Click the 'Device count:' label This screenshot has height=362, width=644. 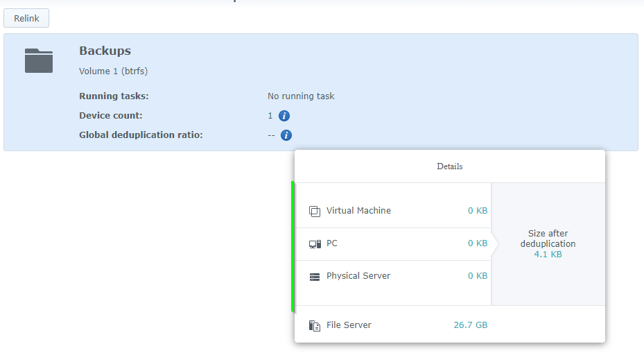click(x=110, y=115)
